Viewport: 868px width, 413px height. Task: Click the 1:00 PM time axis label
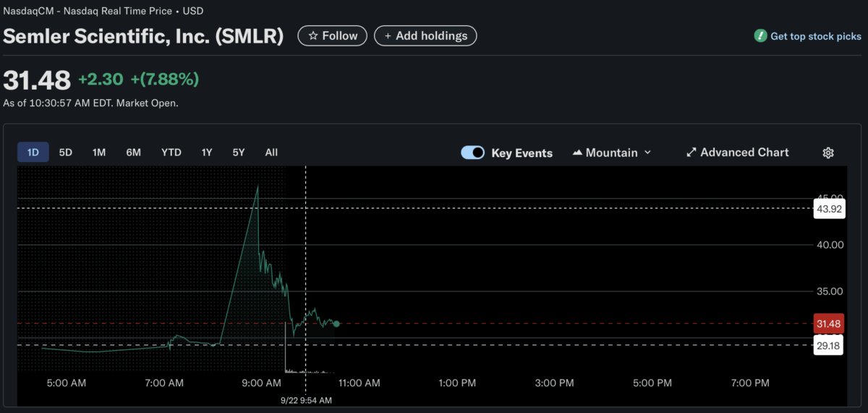coord(457,383)
